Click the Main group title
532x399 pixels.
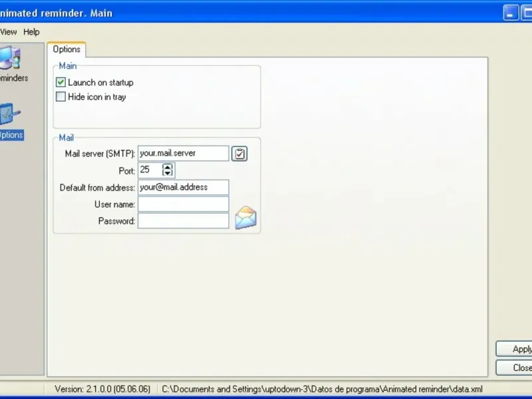tap(68, 66)
